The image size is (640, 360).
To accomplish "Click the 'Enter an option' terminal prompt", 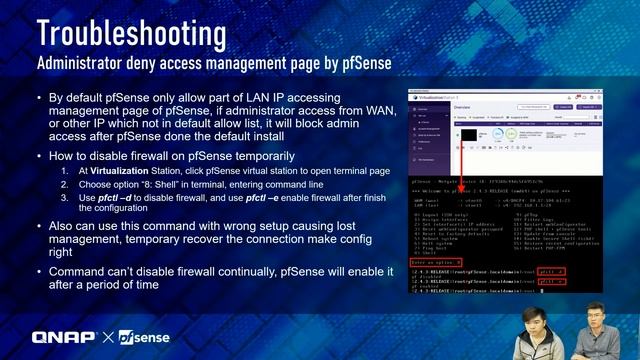I will [436, 262].
